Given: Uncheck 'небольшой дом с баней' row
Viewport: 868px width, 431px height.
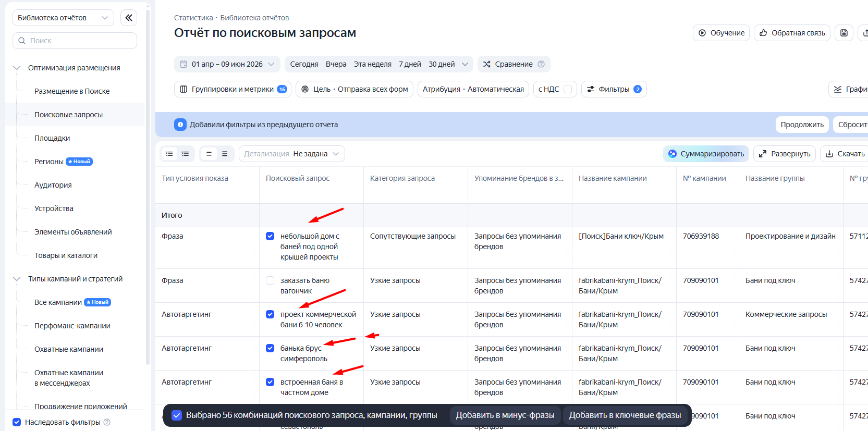Looking at the screenshot, I should point(270,236).
